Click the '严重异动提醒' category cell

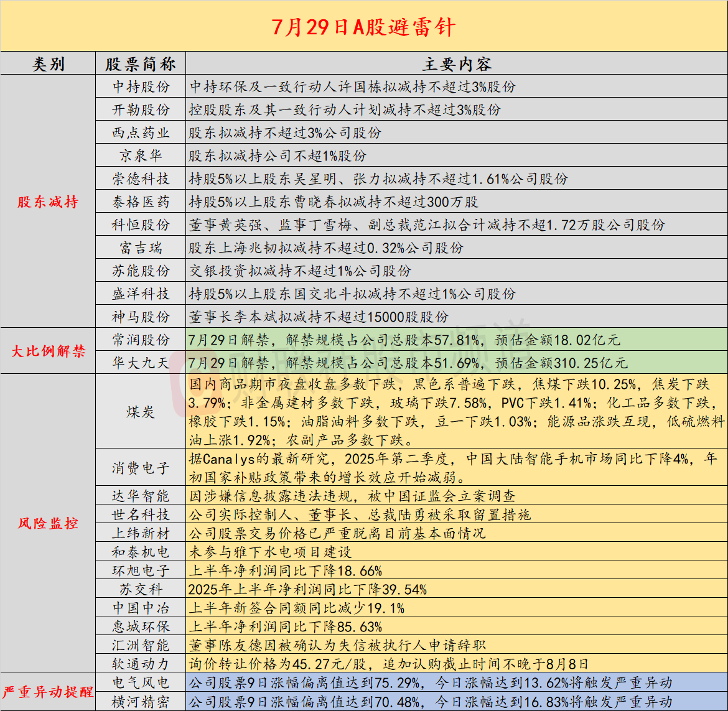48,692
